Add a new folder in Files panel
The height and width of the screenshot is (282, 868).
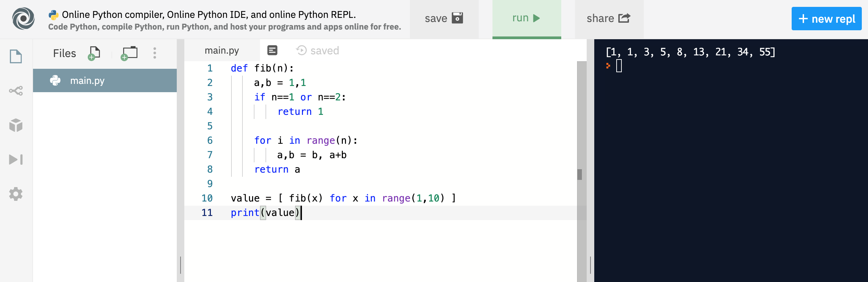[x=129, y=53]
